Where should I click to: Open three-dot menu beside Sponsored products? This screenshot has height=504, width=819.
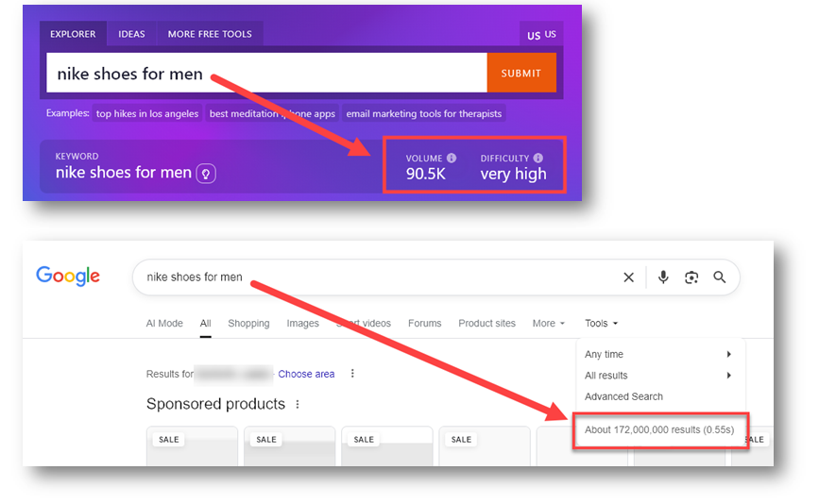(298, 404)
